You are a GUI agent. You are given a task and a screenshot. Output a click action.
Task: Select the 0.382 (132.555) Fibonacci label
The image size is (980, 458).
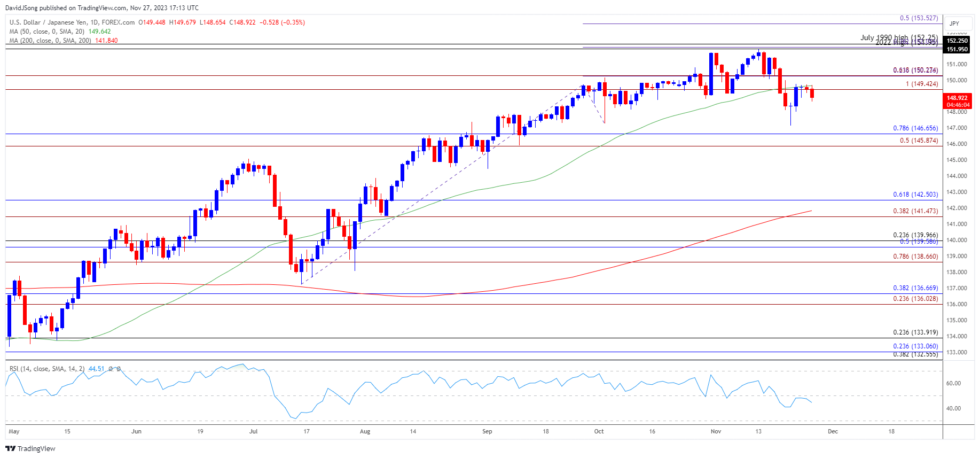(915, 354)
